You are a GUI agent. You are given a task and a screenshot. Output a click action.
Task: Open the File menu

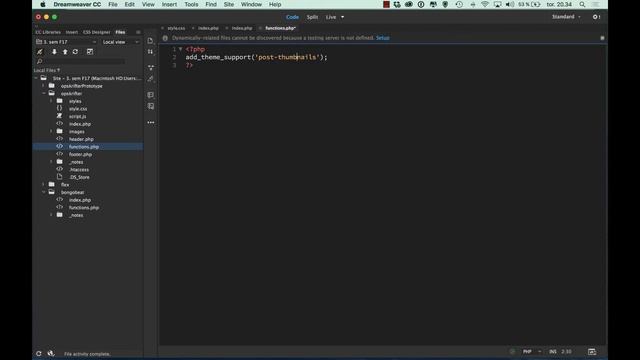coord(113,4)
